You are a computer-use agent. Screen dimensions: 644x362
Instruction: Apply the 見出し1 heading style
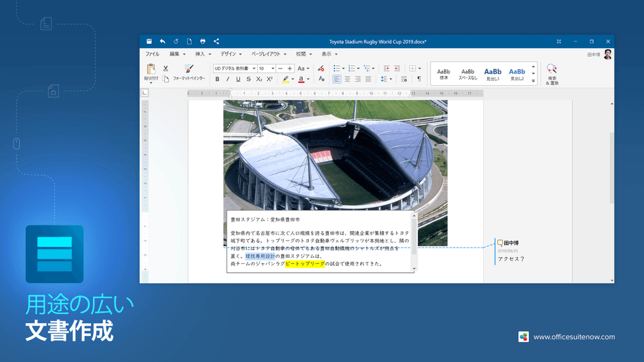[493, 74]
